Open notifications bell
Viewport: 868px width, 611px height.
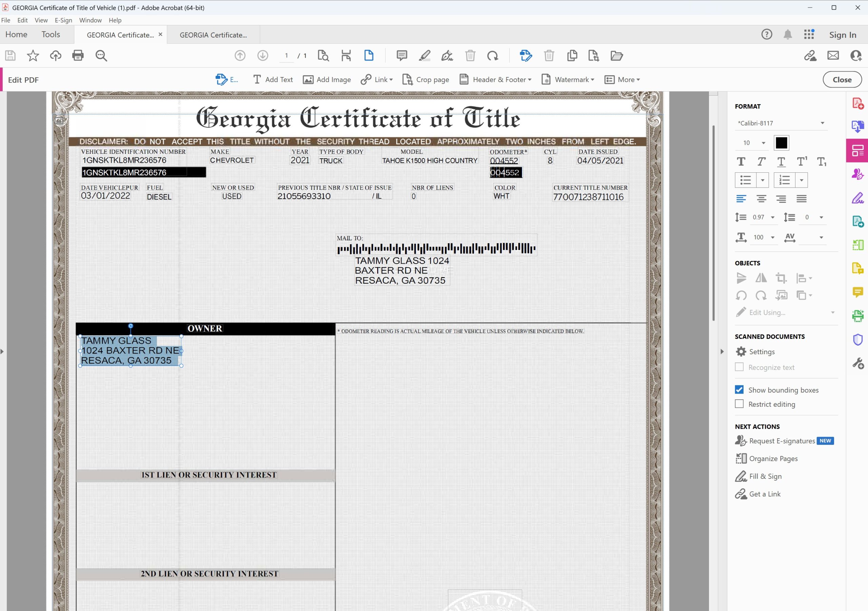pos(788,34)
